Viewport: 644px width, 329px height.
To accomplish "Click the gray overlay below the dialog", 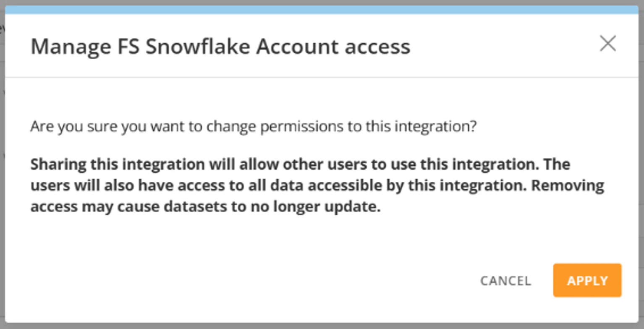I will pos(322,326).
